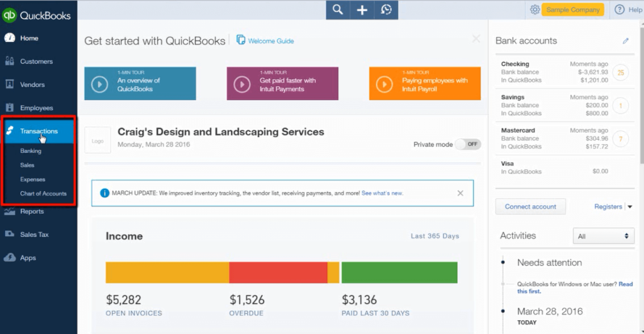The height and width of the screenshot is (334, 644).
Task: Click the Reports chart icon
Action: pos(10,211)
